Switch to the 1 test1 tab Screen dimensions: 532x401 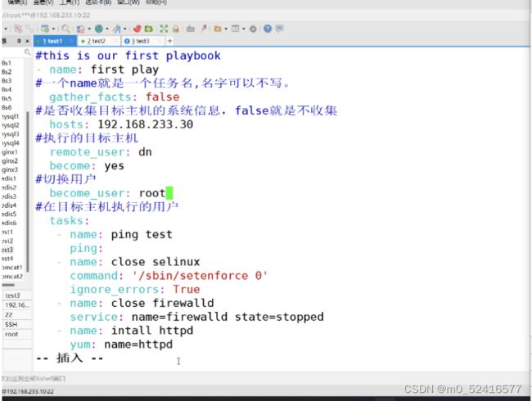click(55, 41)
